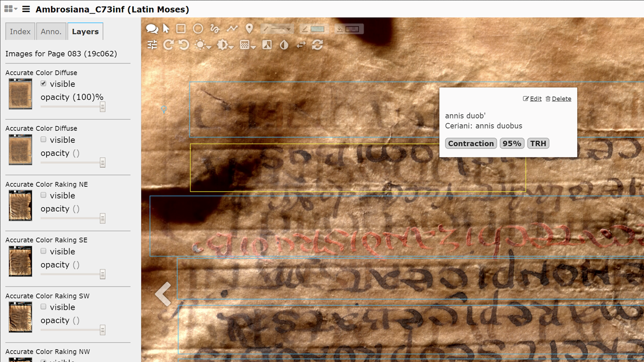Select the freehand squiggle drawing tool
Viewport: 644px width, 362px height.
(x=215, y=29)
